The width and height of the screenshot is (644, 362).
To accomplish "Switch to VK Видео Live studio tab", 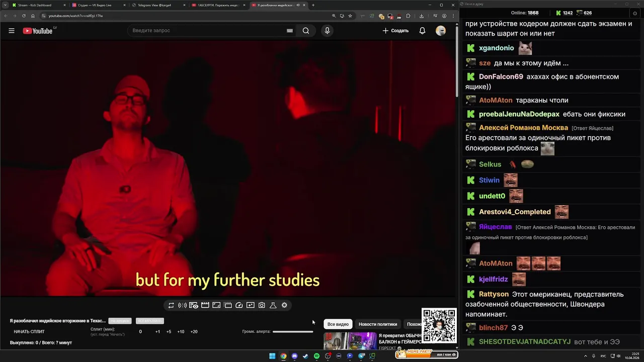I will [98, 5].
